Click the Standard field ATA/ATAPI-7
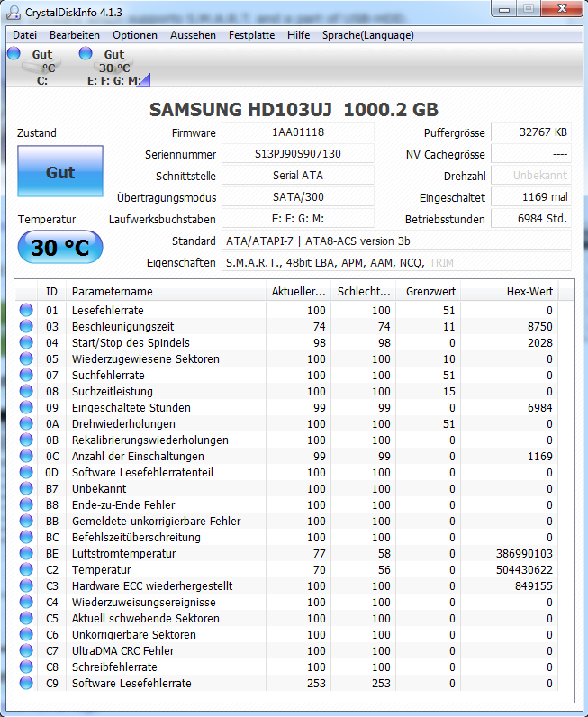The width and height of the screenshot is (588, 717). (396, 241)
